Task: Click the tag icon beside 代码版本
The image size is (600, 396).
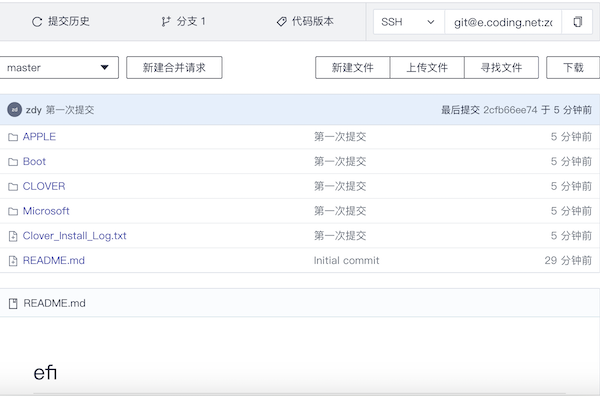Action: coord(282,22)
